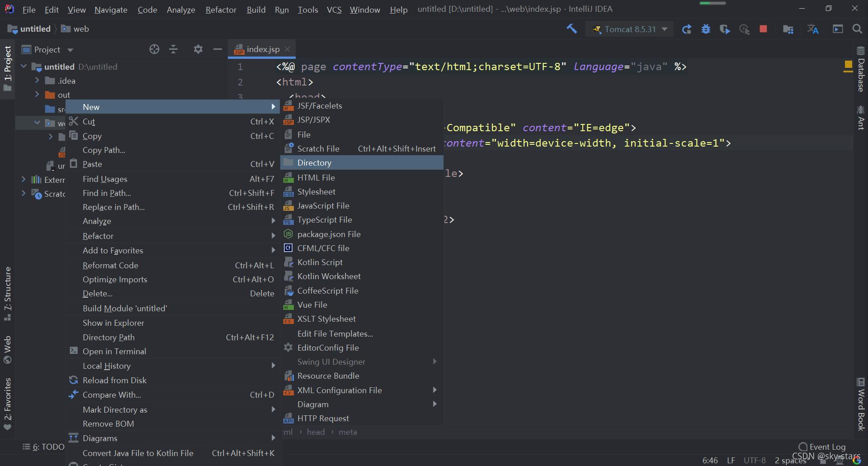Choose HTTP Request option
This screenshot has width=868, height=466.
[362, 418]
